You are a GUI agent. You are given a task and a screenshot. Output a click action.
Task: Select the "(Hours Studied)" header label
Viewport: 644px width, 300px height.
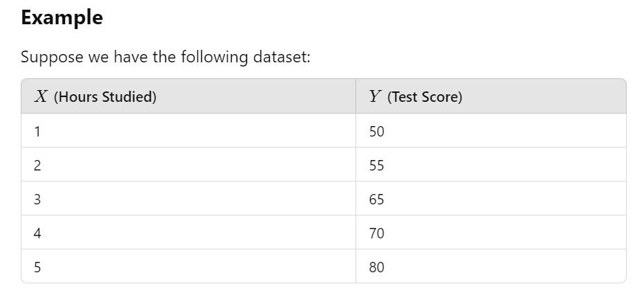click(x=104, y=97)
